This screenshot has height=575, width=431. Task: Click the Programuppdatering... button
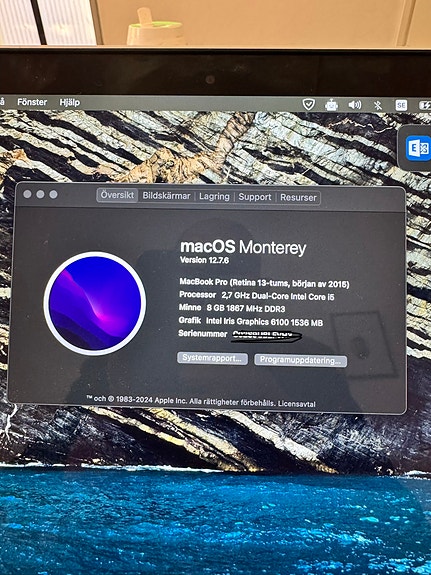(300, 360)
